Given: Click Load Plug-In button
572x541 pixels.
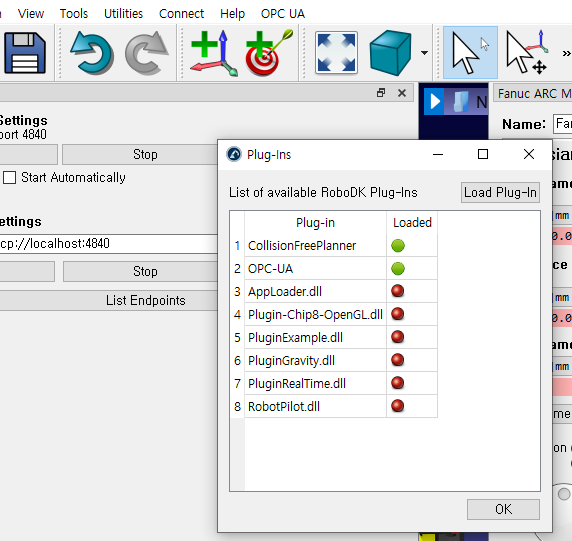Looking at the screenshot, I should [x=500, y=192].
